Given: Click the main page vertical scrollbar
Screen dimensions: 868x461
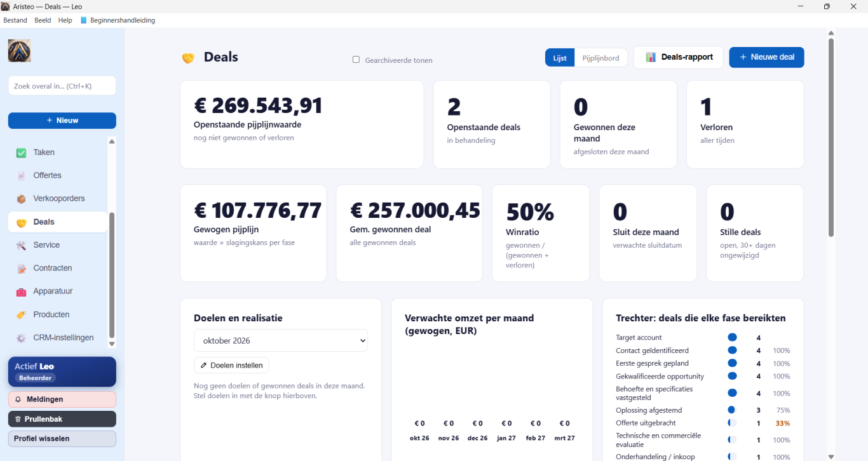Looking at the screenshot, I should (x=831, y=137).
